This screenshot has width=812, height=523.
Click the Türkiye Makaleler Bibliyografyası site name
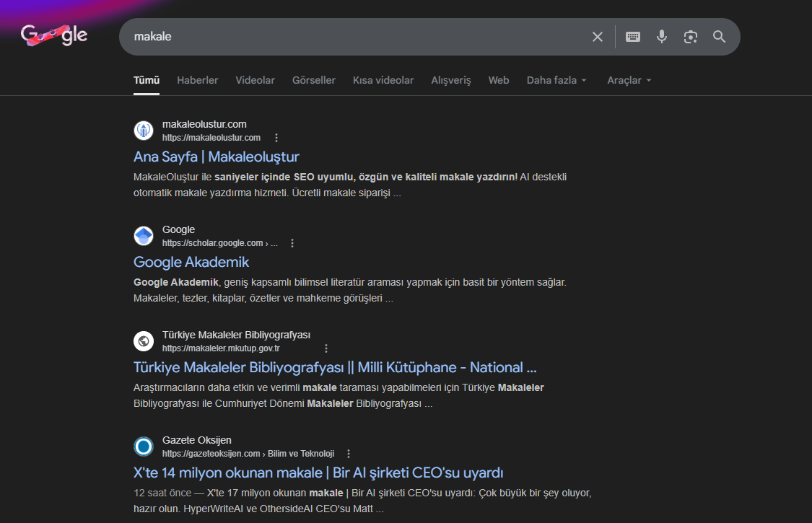coord(236,335)
